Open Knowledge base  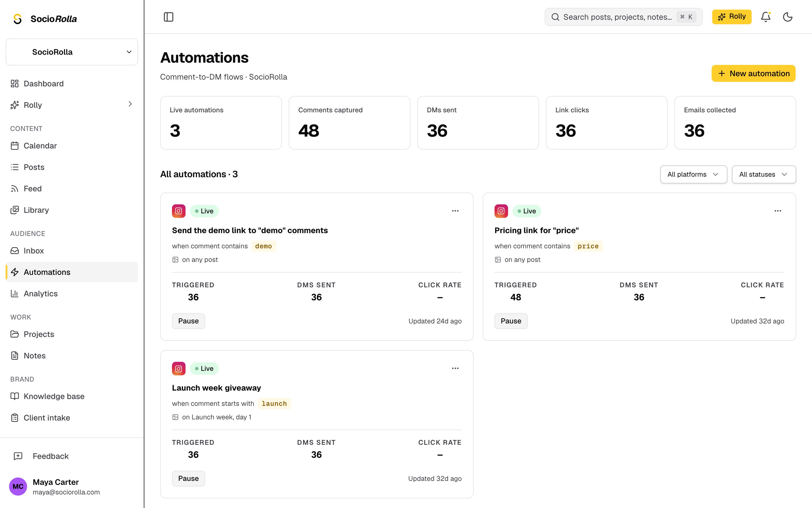pos(72,397)
